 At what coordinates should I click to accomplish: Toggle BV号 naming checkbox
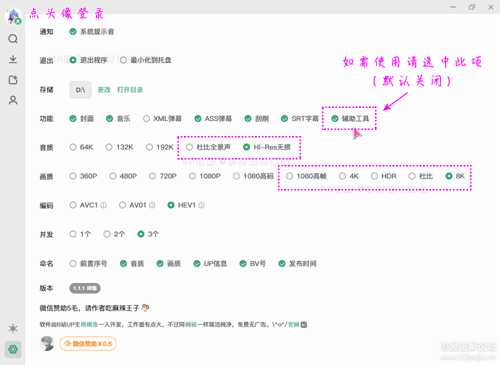[243, 263]
